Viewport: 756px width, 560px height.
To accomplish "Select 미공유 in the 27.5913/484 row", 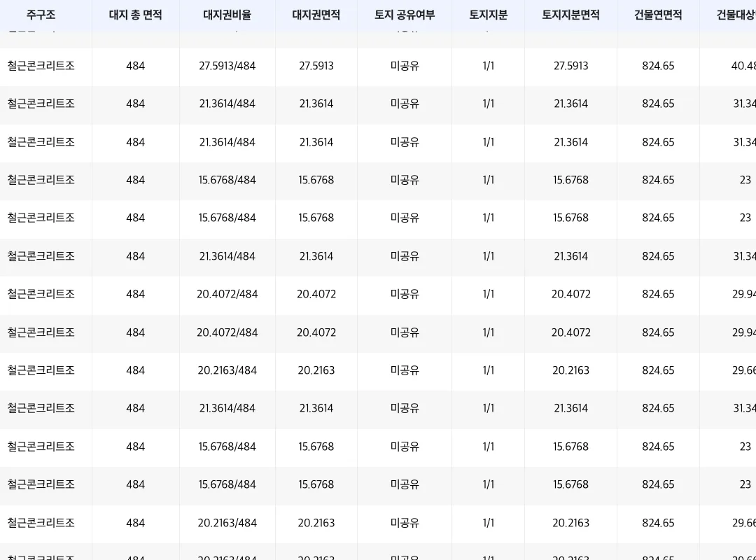I will pos(405,66).
